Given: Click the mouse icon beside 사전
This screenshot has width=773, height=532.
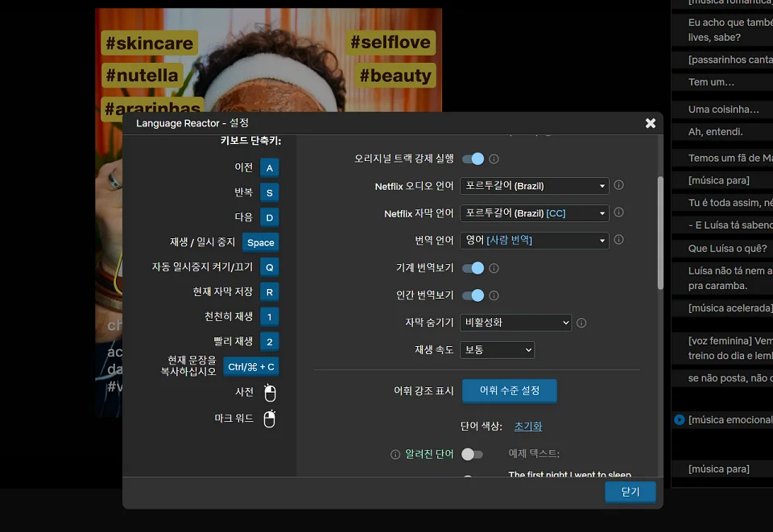Looking at the screenshot, I should point(270,392).
